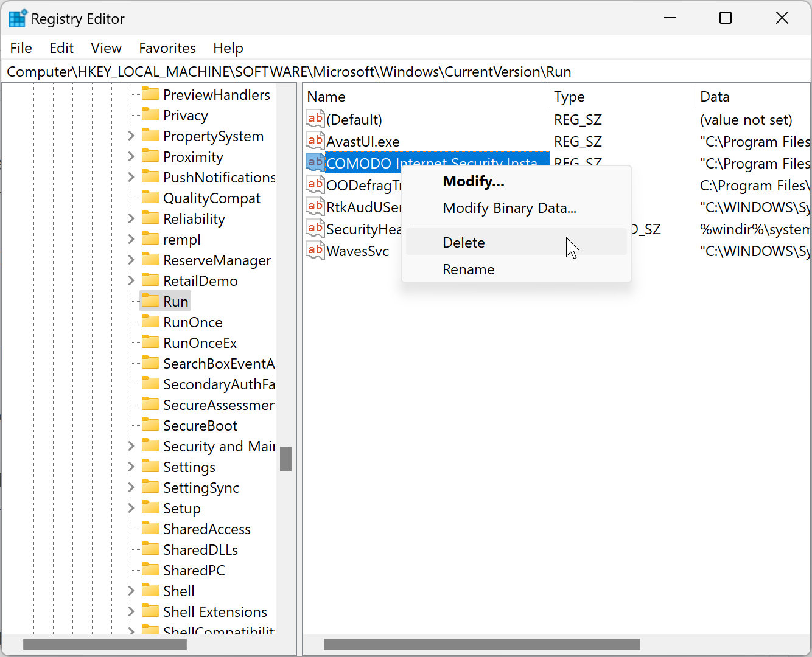Click the AvastUI.exe value icon
The width and height of the screenshot is (812, 657).
click(315, 141)
